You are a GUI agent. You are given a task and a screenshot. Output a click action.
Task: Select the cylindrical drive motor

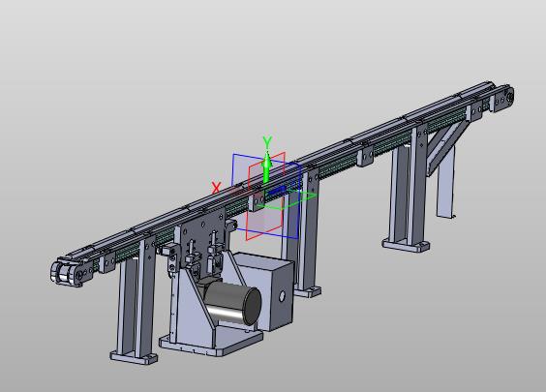point(232,303)
